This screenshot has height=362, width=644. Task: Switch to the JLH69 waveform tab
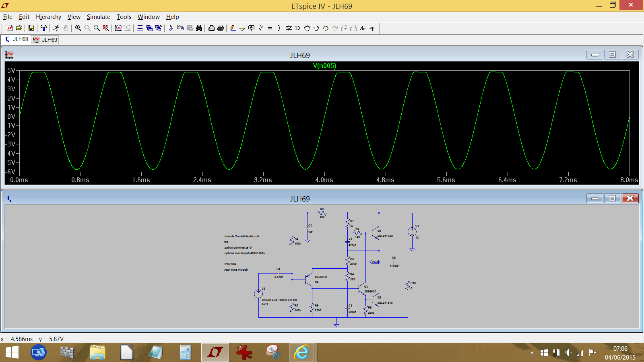coord(45,40)
